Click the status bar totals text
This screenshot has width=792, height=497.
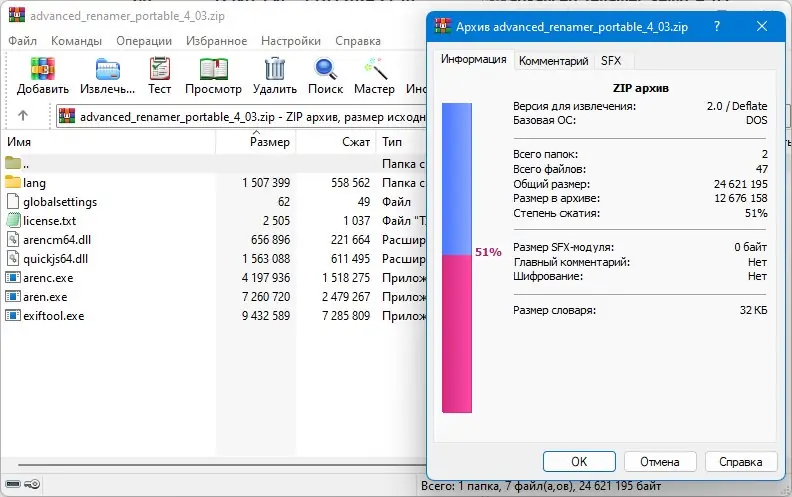point(541,486)
